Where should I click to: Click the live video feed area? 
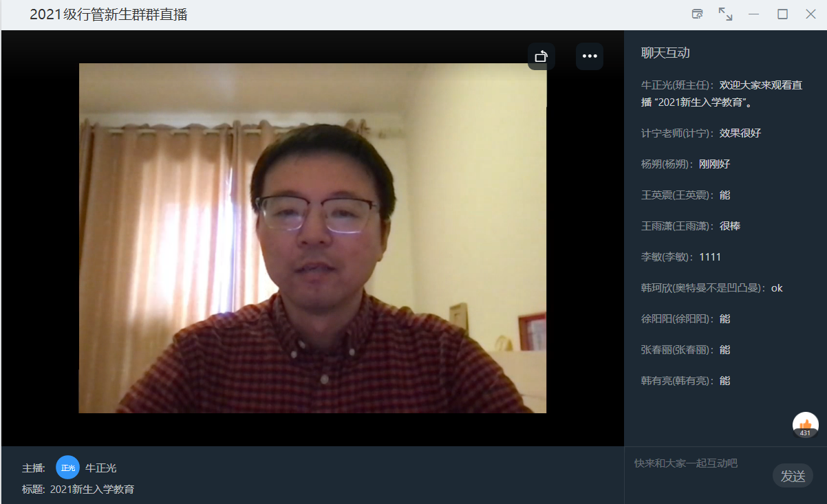[x=312, y=238]
